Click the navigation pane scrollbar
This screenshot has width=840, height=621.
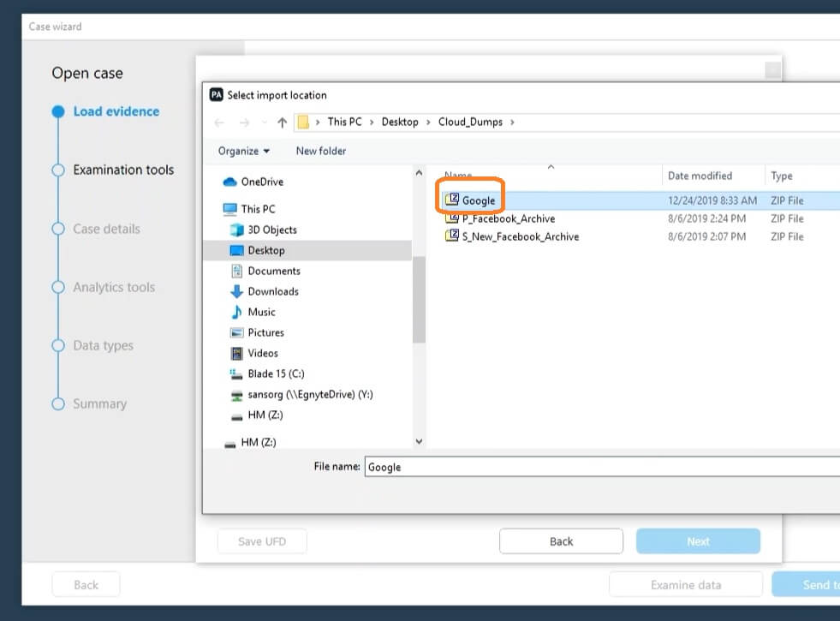click(419, 300)
